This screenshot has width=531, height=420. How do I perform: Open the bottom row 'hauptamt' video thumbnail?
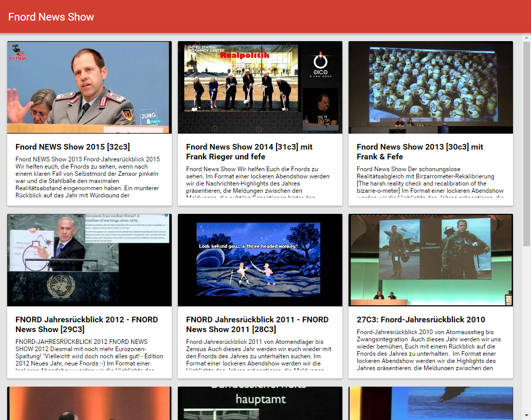260,404
